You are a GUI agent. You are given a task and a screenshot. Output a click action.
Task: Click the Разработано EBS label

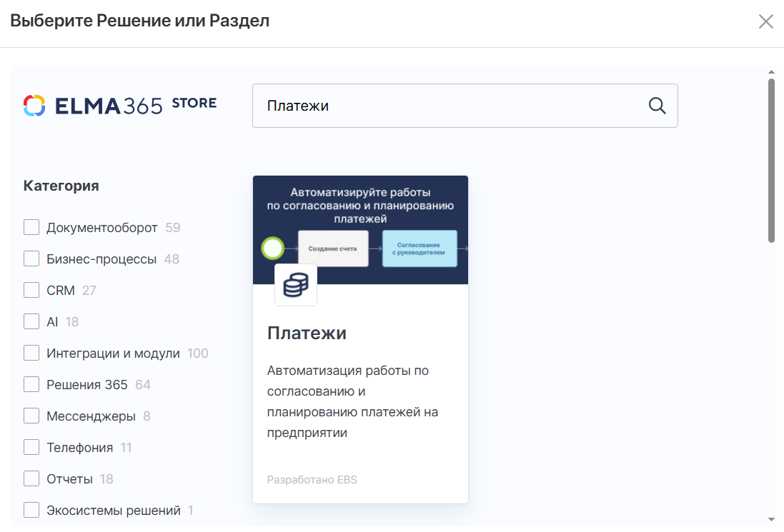point(312,480)
